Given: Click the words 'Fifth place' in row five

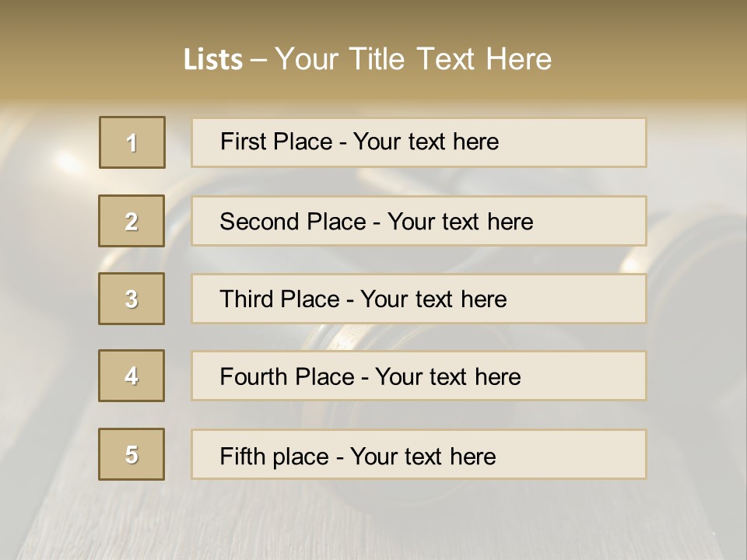Looking at the screenshot, I should [275, 457].
